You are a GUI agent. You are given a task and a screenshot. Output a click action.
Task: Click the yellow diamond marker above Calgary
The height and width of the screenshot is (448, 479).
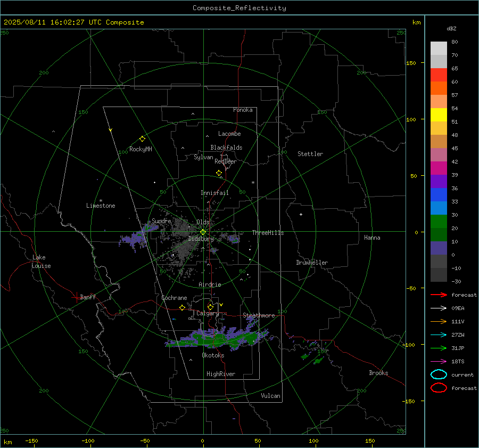[x=210, y=307]
